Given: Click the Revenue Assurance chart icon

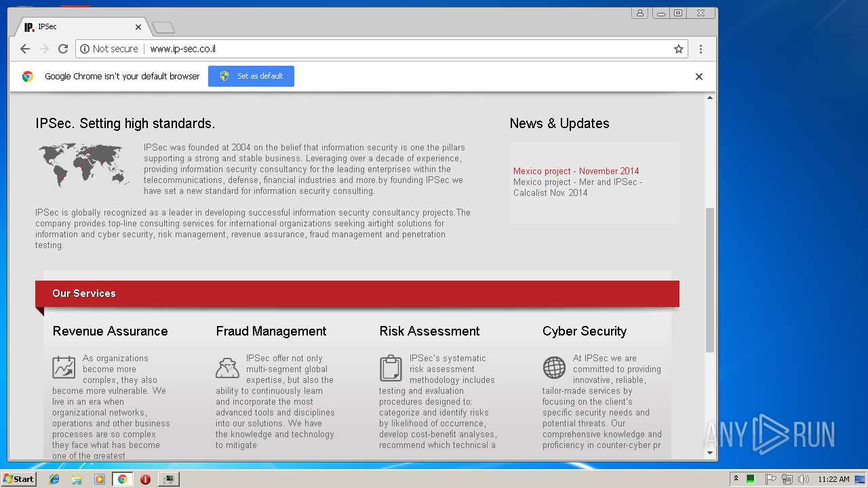Looking at the screenshot, I should pos(64,367).
